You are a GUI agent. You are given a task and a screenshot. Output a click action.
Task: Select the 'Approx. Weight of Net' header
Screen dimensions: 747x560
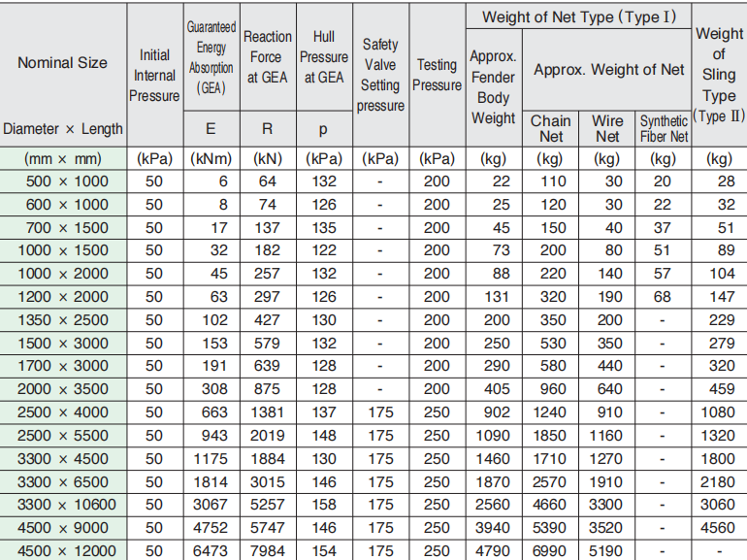click(608, 70)
